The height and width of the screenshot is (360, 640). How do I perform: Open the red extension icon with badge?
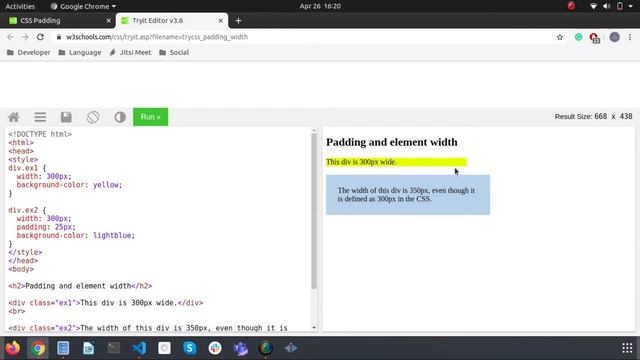[594, 38]
